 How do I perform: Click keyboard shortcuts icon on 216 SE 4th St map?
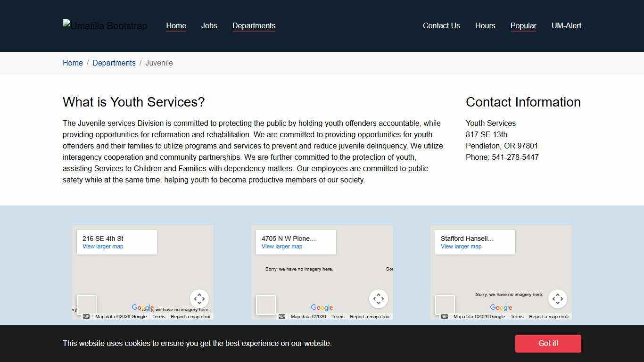point(86,317)
